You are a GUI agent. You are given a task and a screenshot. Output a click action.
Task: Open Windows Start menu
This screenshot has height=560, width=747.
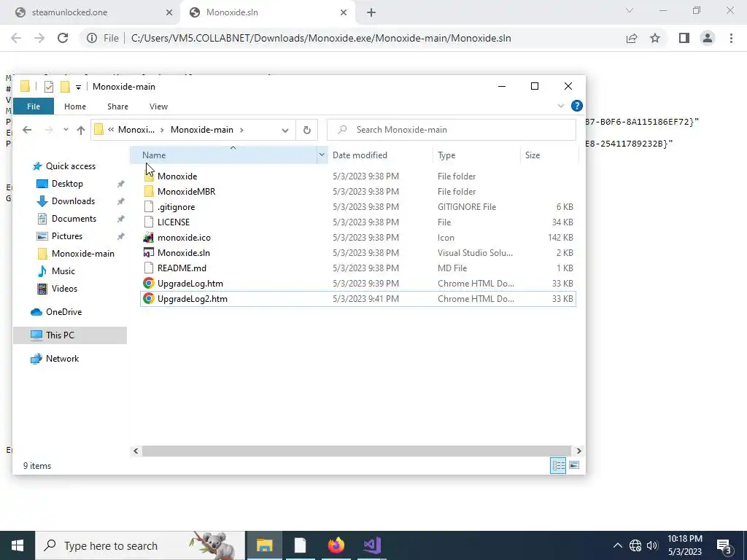(18, 545)
